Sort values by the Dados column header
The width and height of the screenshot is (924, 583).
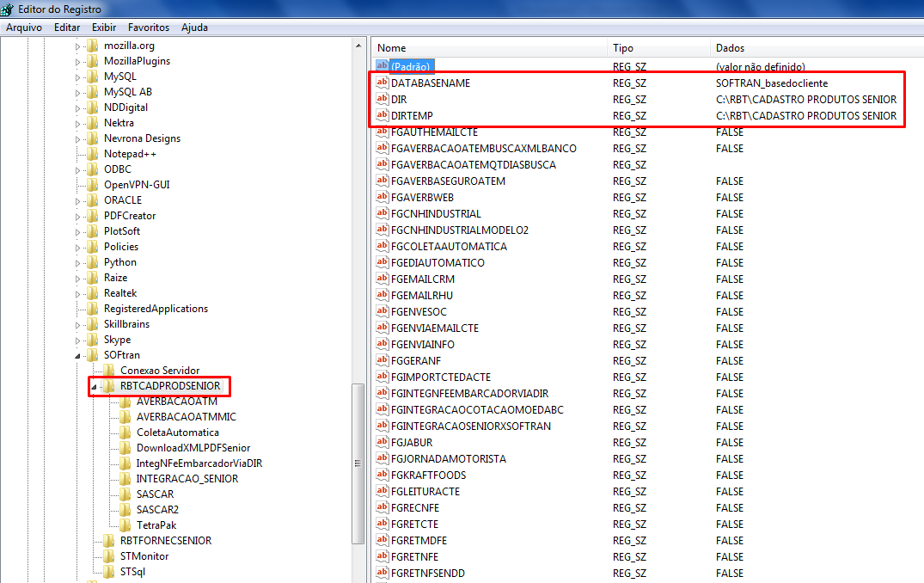pos(817,48)
